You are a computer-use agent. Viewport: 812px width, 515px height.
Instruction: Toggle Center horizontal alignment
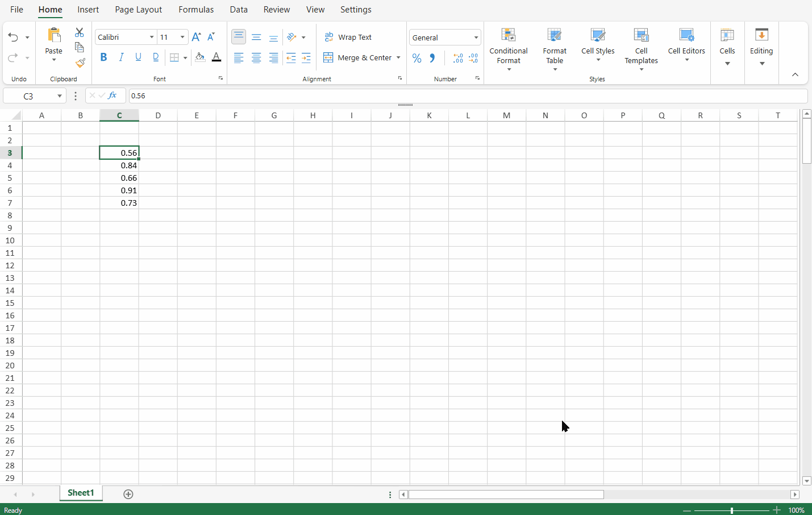tap(256, 57)
